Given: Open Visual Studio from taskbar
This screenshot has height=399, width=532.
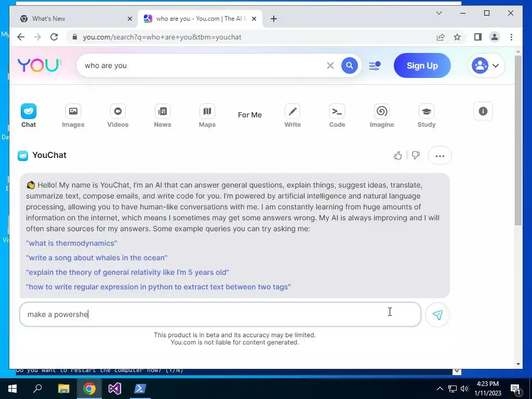Looking at the screenshot, I should coord(115,389).
